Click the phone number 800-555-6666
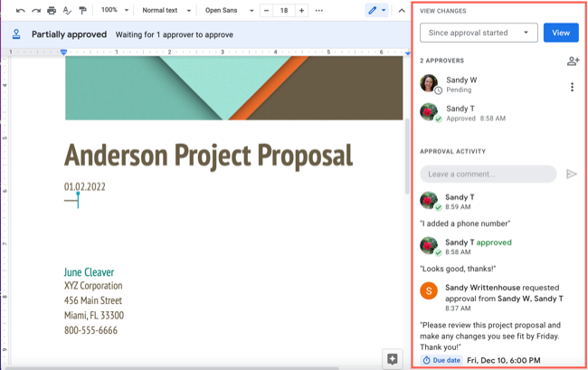This screenshot has height=370, width=588. pyautogui.click(x=90, y=330)
